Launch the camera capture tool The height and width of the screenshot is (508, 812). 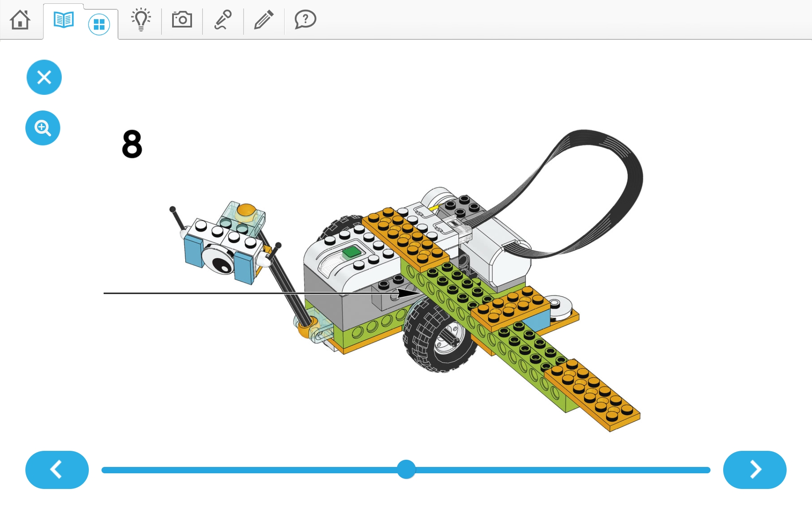[182, 19]
